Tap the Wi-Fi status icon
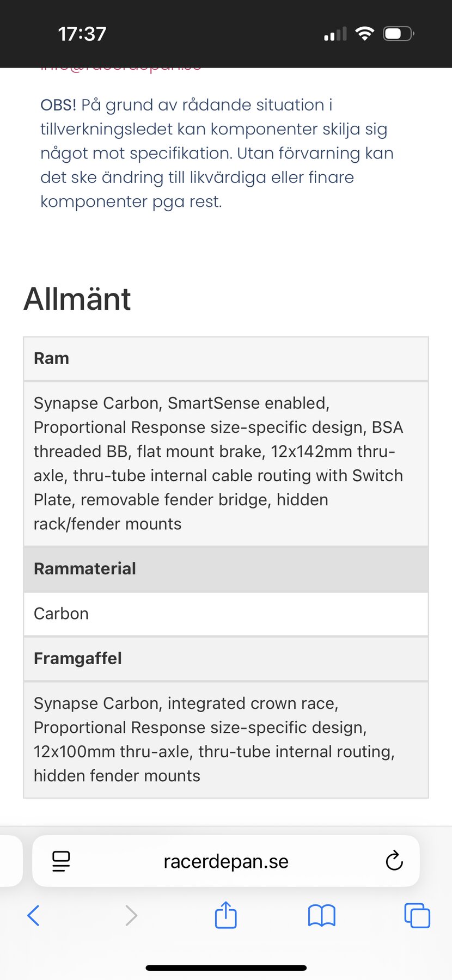This screenshot has height=980, width=452. (364, 34)
